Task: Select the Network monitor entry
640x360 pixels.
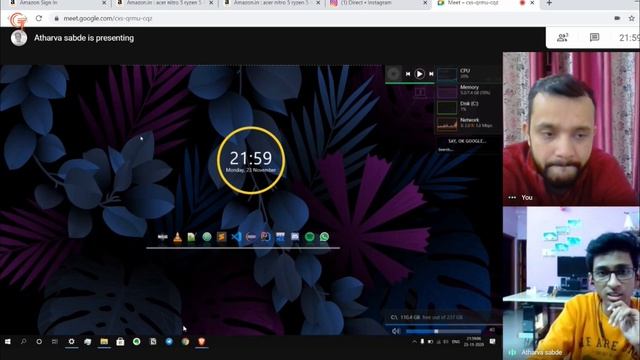Action: [468, 123]
